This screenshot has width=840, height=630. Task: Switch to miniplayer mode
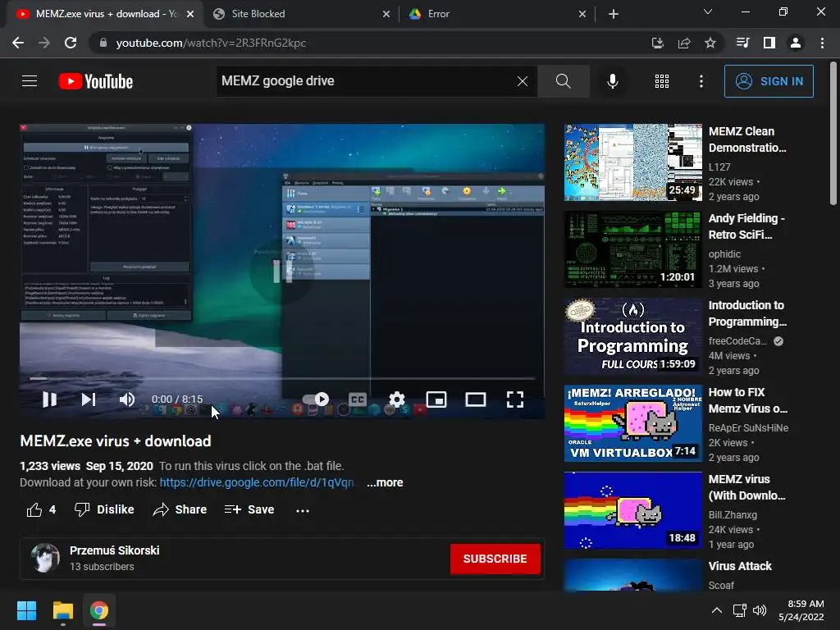(436, 399)
